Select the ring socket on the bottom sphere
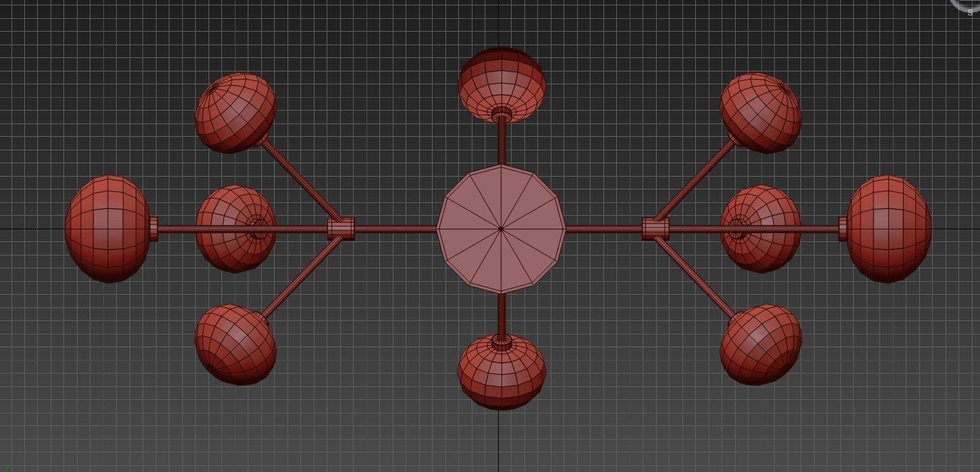 click(x=501, y=342)
